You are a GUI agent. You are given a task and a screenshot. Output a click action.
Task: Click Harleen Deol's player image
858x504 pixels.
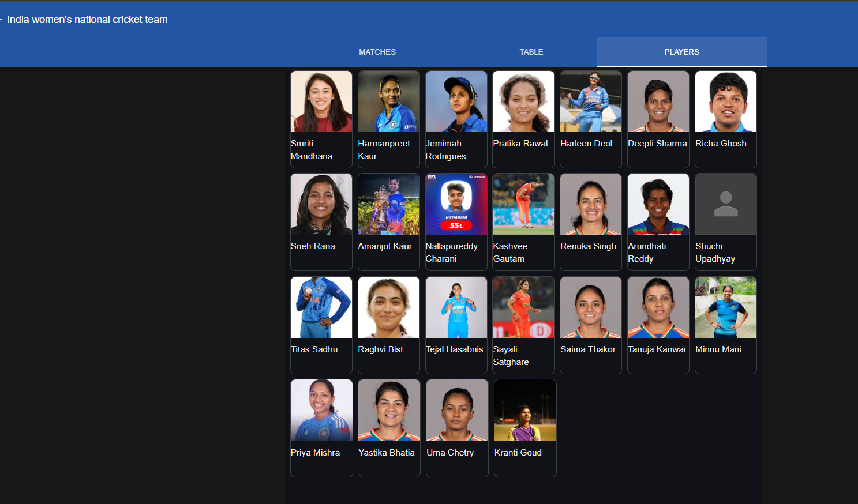coord(591,101)
